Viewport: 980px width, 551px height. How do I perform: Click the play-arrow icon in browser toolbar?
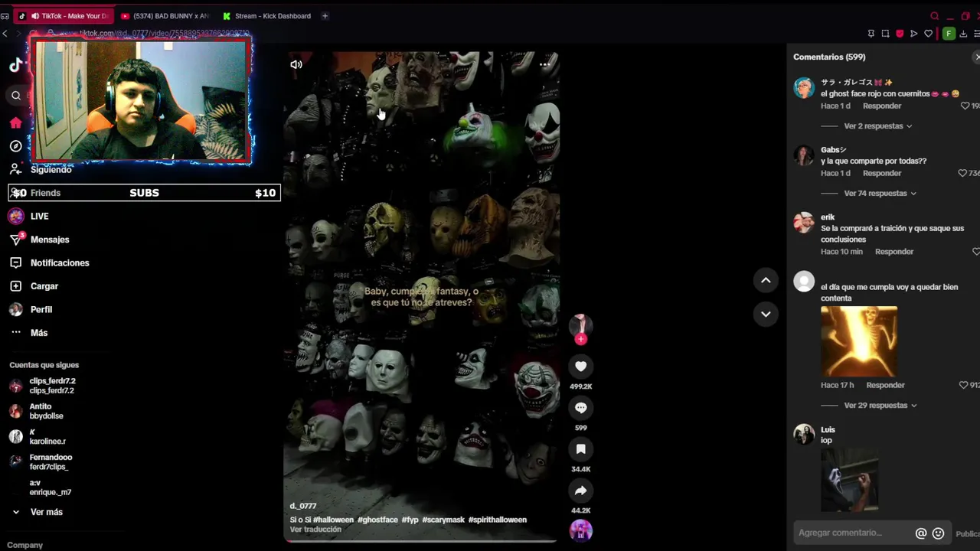[913, 34]
